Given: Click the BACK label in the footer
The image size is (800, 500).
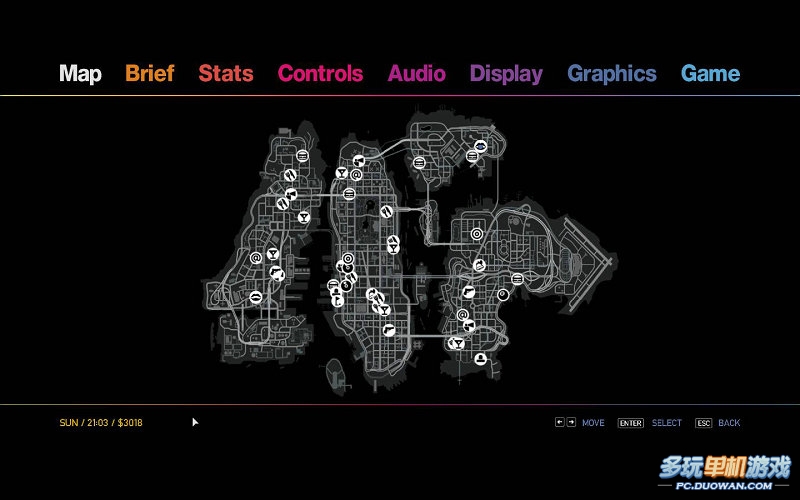Looking at the screenshot, I should (729, 423).
